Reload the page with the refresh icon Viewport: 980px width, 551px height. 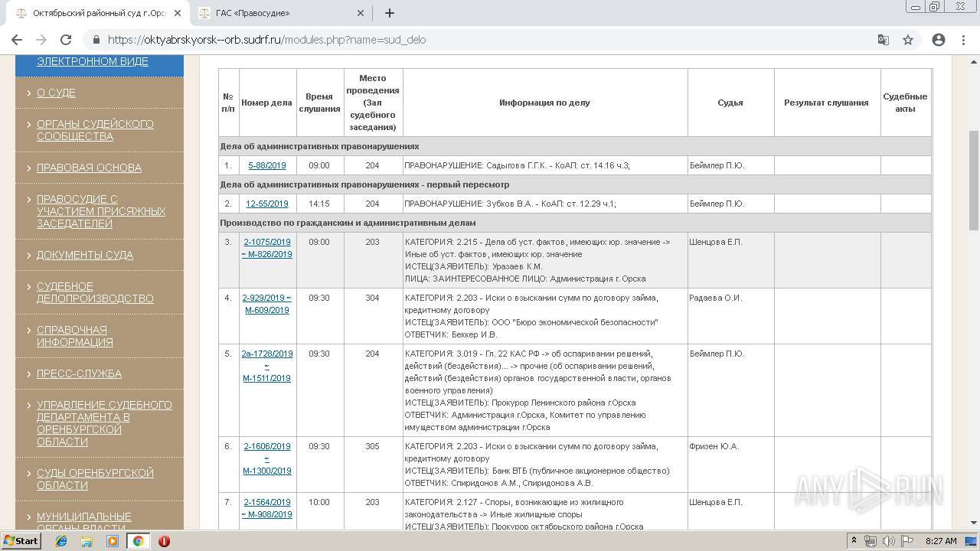tap(66, 40)
